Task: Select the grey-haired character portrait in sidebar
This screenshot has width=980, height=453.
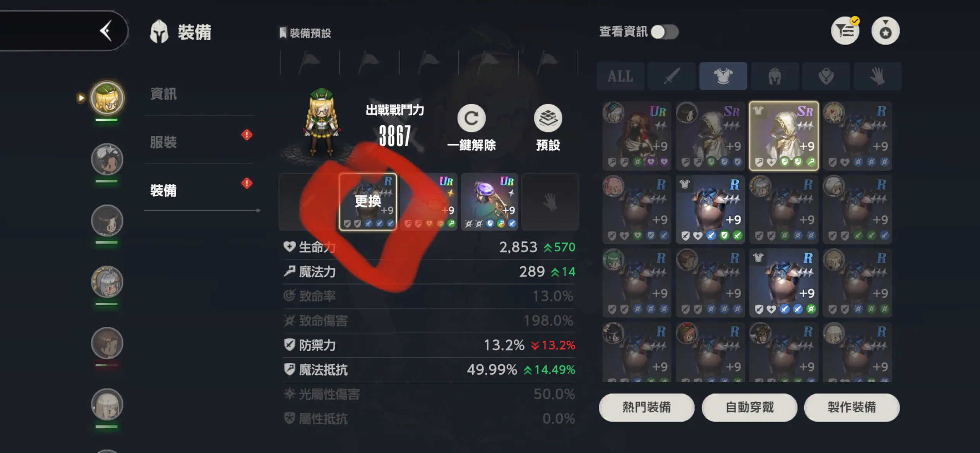Action: click(107, 282)
